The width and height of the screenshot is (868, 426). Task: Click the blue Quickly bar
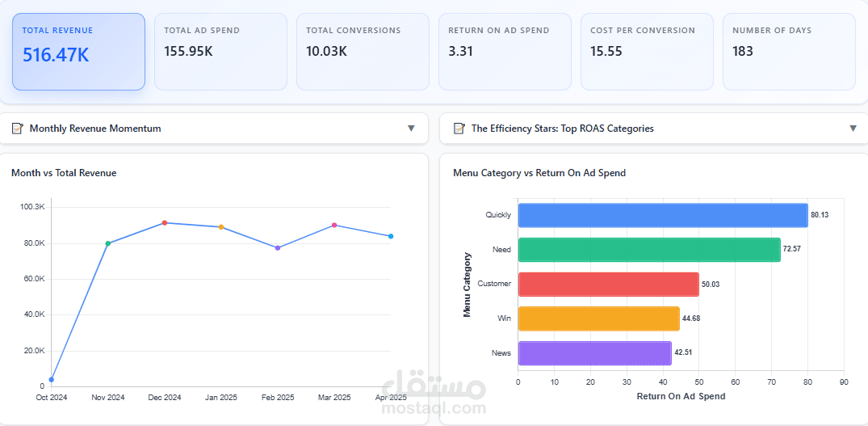(663, 215)
